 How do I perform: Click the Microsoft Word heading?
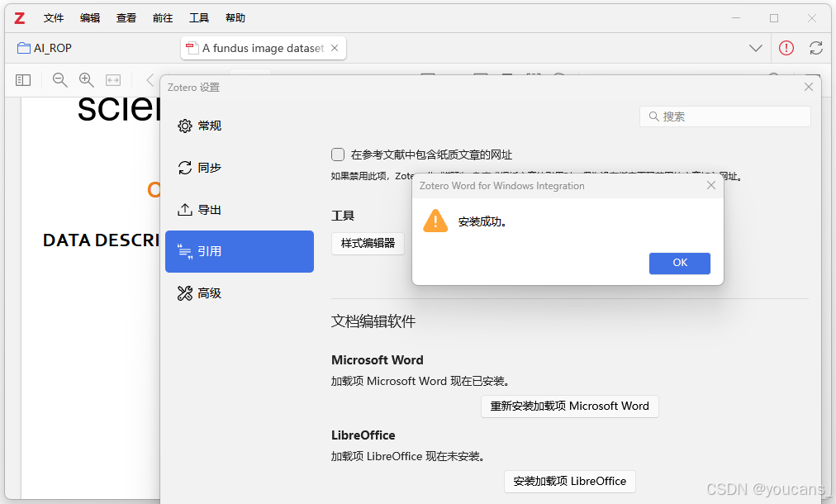tap(378, 360)
